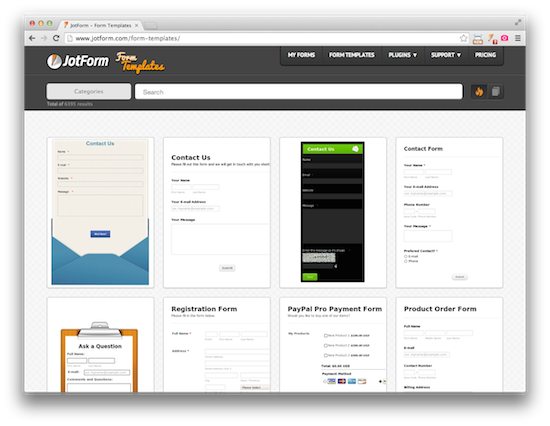This screenshot has height=426, width=550.
Task: Open the Pricing page
Action: [485, 55]
